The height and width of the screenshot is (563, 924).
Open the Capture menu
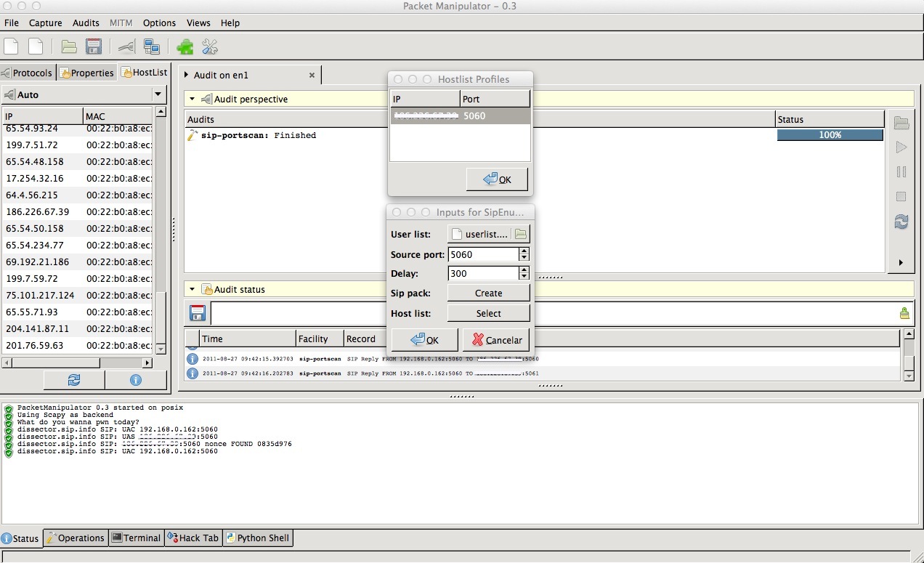[x=46, y=23]
